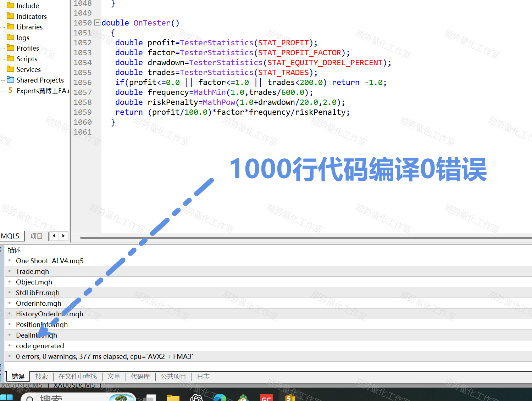Image resolution: width=532 pixels, height=401 pixels.
Task: Collapse the OnTester function code block
Action: tap(97, 23)
